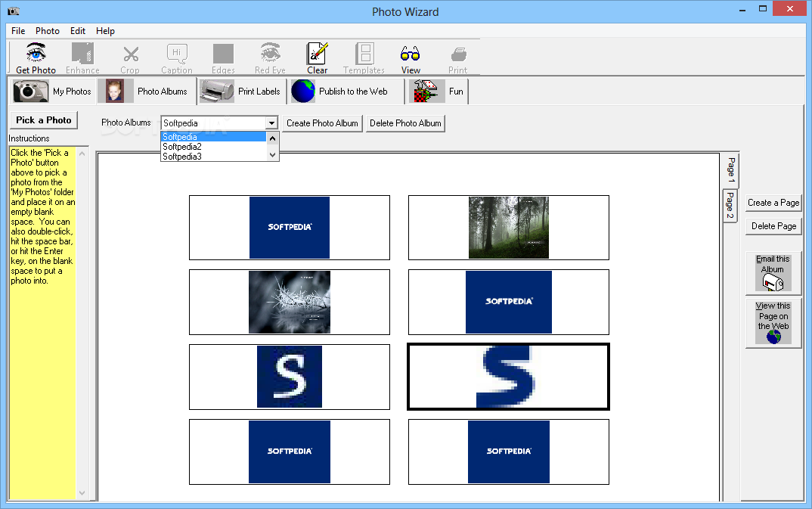Screen dimensions: 812x509
Task: Select Softpedia in the album list
Action: point(213,137)
